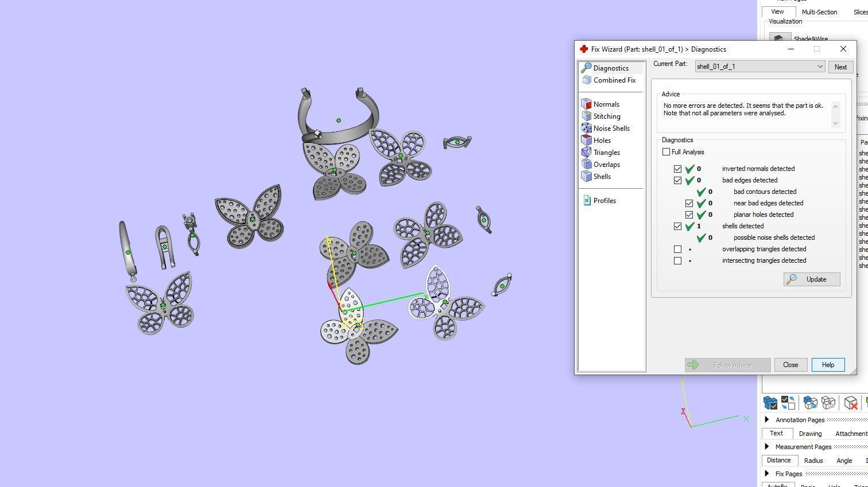
Task: Open the Profiles page icon
Action: [587, 201]
